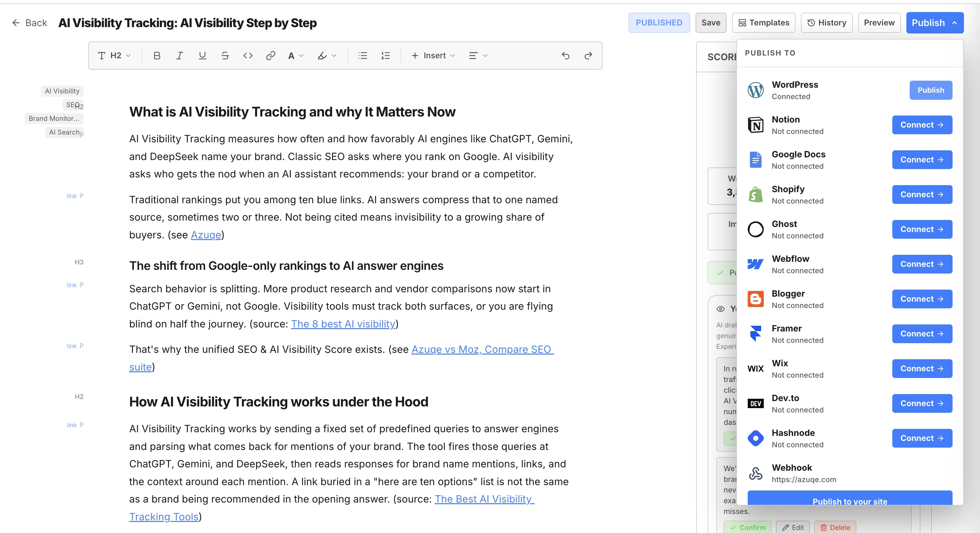Connect the Google Docs integration
980x533 pixels.
point(922,160)
